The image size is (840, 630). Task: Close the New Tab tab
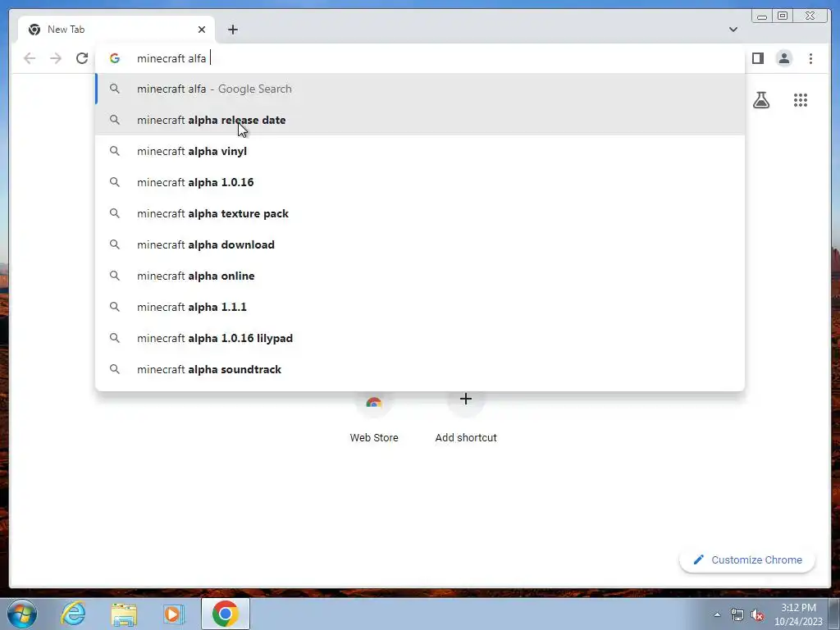click(x=202, y=30)
